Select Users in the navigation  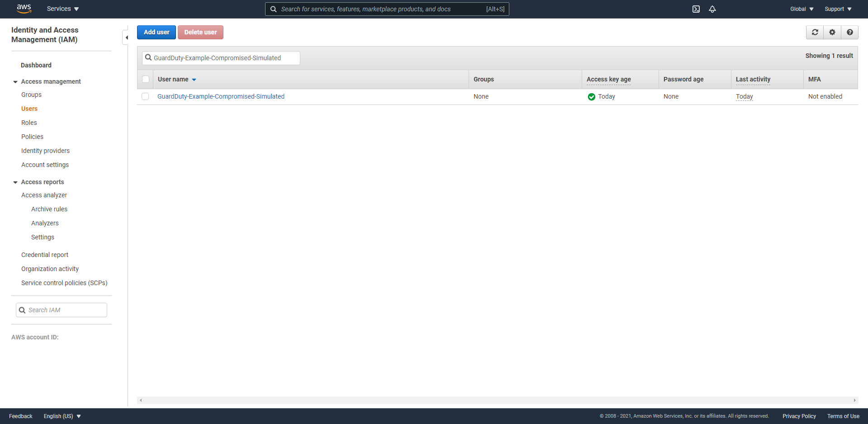pyautogui.click(x=29, y=109)
